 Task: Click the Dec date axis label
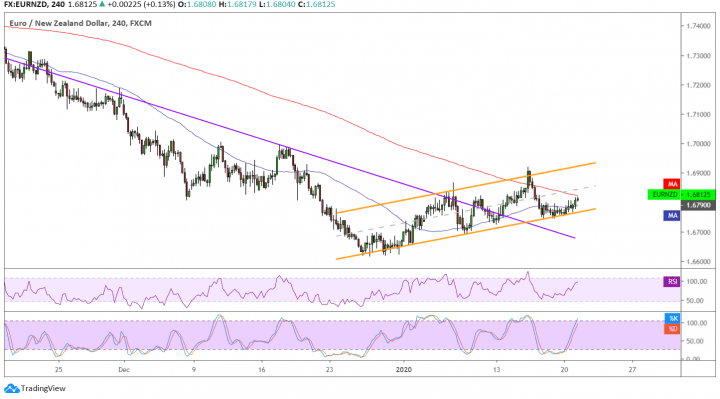point(124,370)
